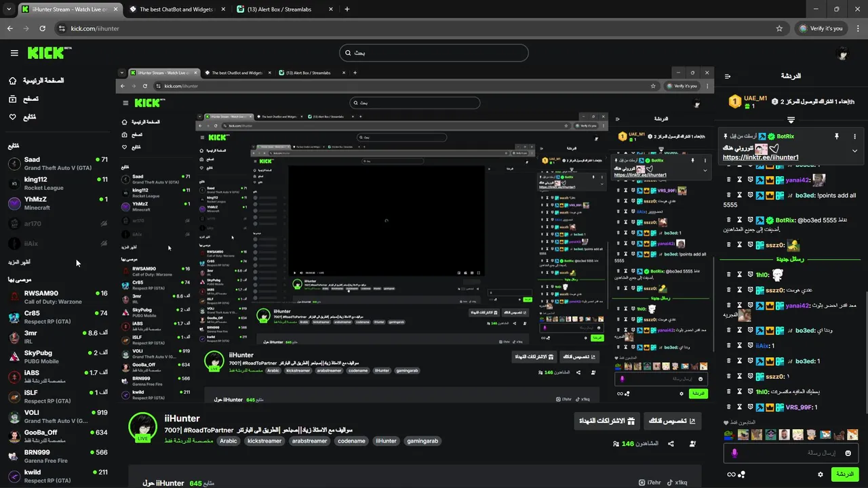The height and width of the screenshot is (488, 868).
Task: Click the gamingarab tag
Action: [x=422, y=441]
